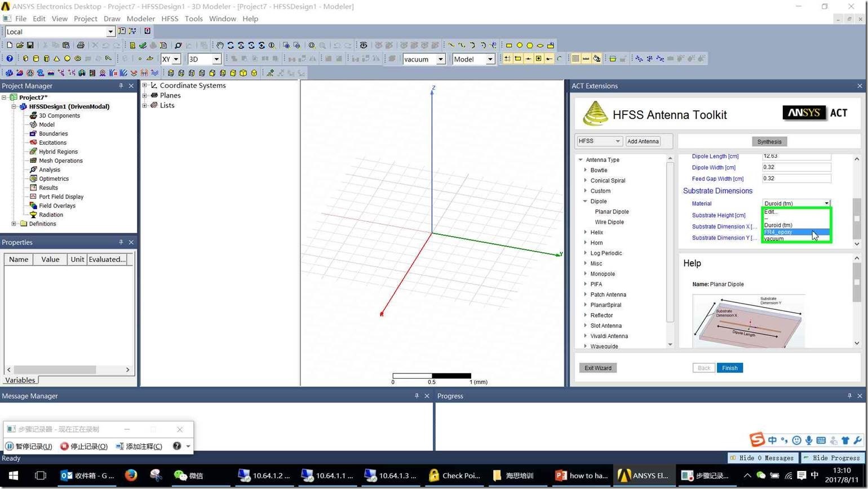Image resolution: width=868 pixels, height=489 pixels.
Task: Select the Draw Rectangle tool
Action: [509, 45]
